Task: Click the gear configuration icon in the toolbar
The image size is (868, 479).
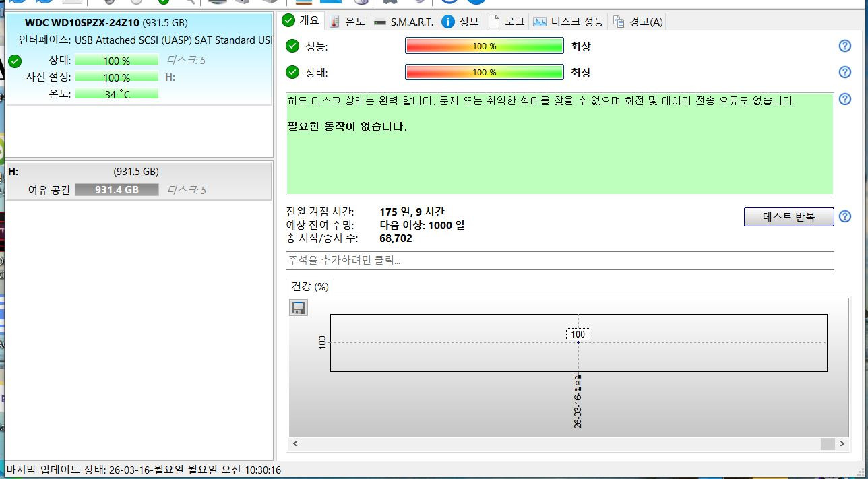Action: click(390, 3)
